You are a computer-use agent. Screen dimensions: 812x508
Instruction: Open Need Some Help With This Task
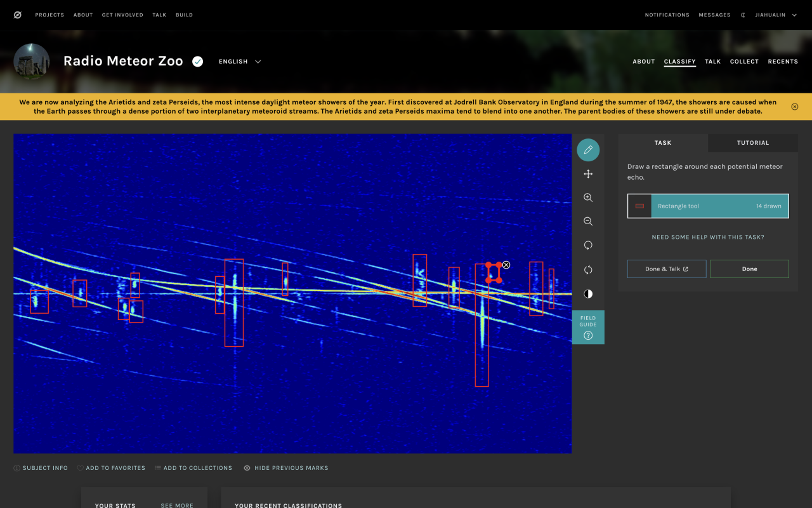[x=708, y=237]
